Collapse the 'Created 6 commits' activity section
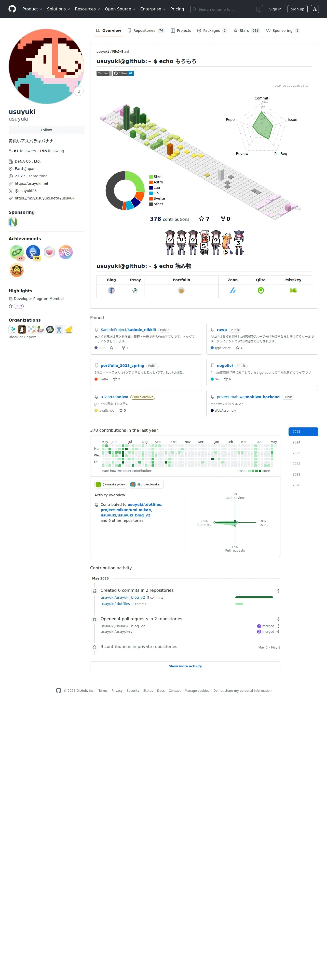This screenshot has width=327, height=980. point(278,591)
